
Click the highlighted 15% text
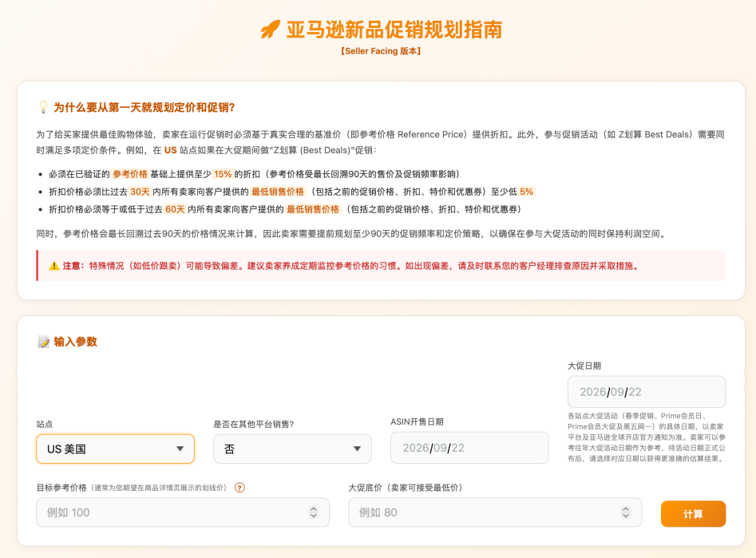pyautogui.click(x=223, y=174)
